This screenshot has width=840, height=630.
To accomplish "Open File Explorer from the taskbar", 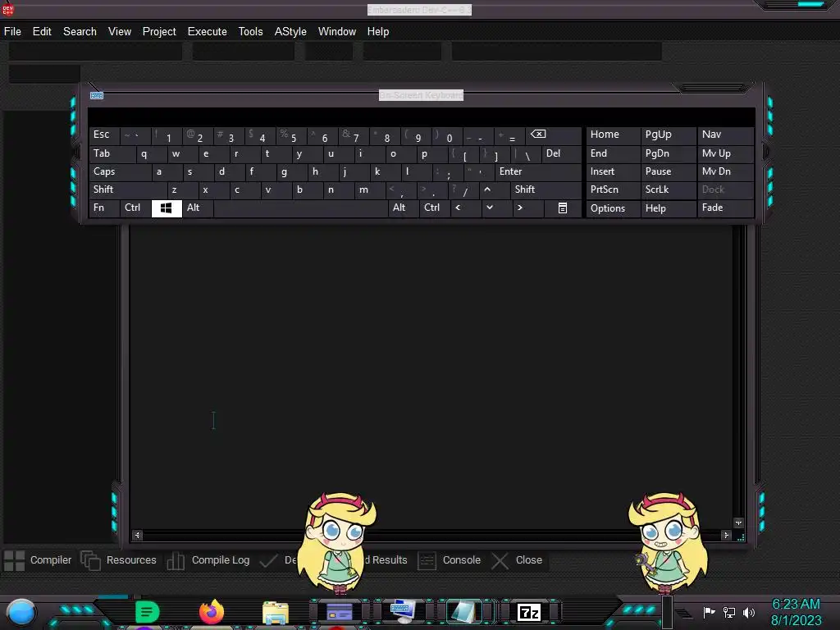I will click(276, 613).
